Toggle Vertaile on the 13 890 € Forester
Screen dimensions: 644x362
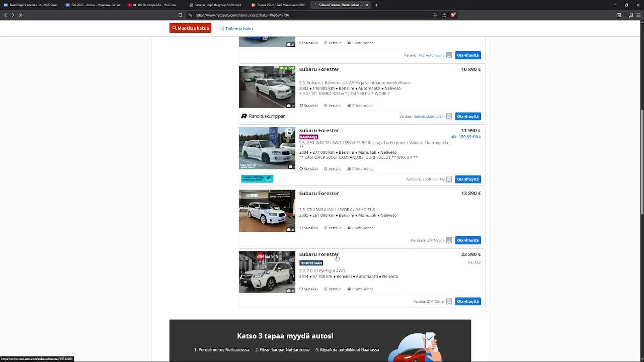333,228
